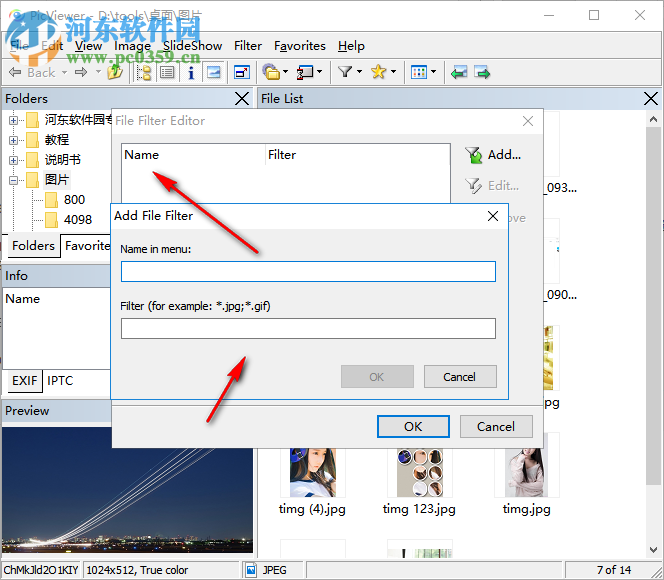Click the Name column header in filter list
Image resolution: width=664 pixels, height=580 pixels.
coord(193,155)
